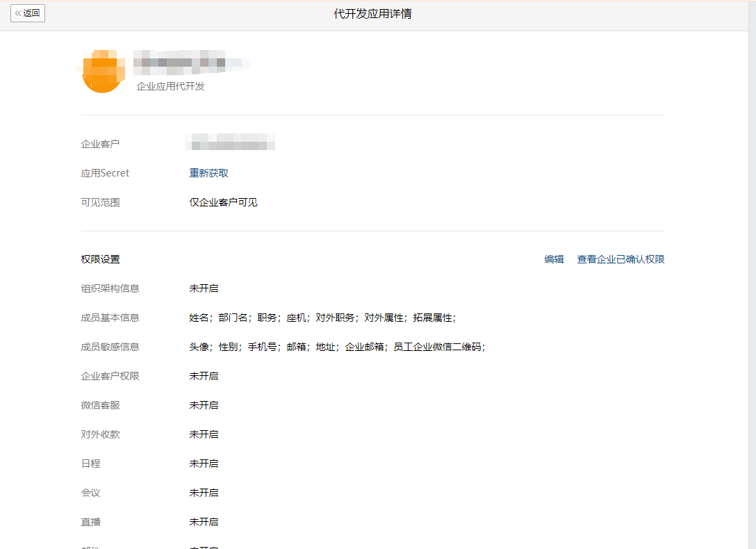Open the 查看企业已确认权限 link
Screen dimensions: 756x549
pyautogui.click(x=621, y=259)
